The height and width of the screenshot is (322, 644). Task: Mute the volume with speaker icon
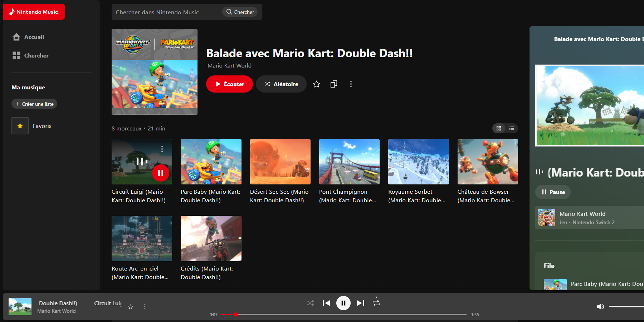[600, 307]
